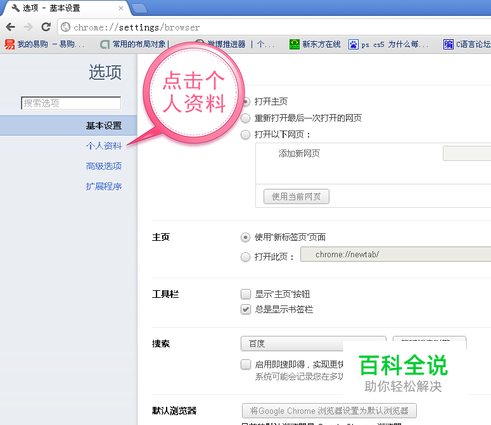Click the 搜索 section label

pos(161,344)
